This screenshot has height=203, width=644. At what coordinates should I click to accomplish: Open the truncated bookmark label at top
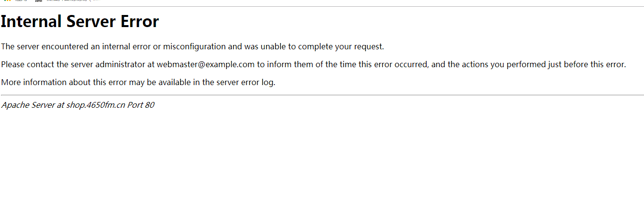coord(72,1)
